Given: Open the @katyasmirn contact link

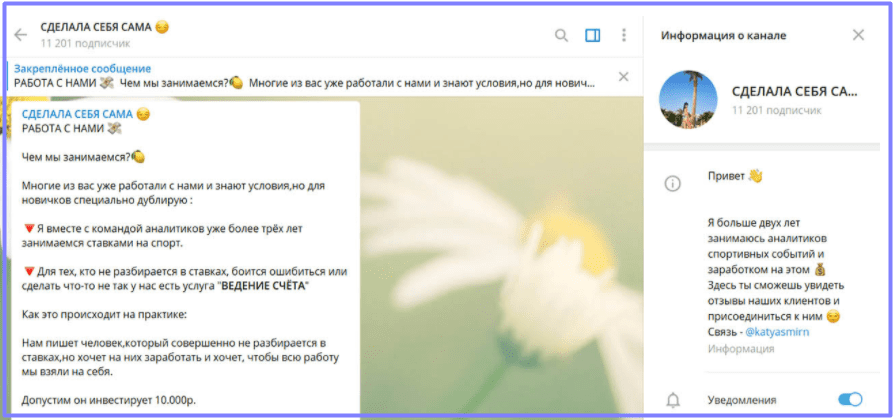Looking at the screenshot, I should [777, 332].
